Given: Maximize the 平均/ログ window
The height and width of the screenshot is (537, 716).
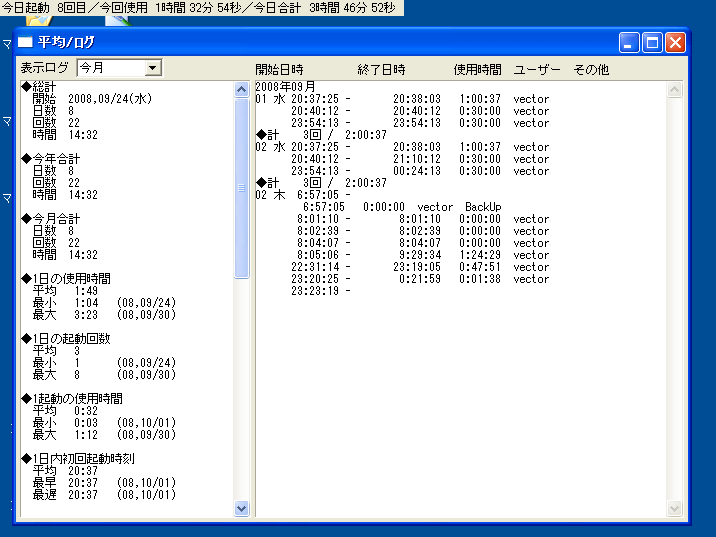Looking at the screenshot, I should pos(652,43).
